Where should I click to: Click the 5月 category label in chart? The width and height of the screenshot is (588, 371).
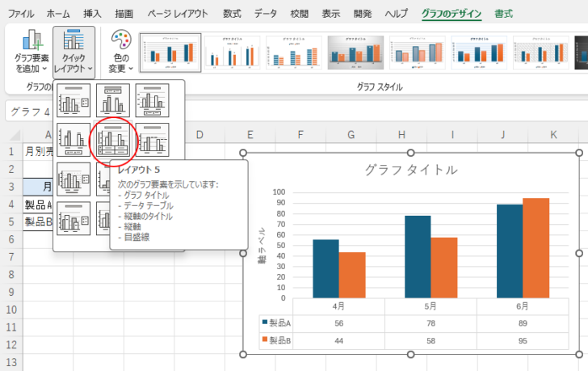[x=430, y=306]
